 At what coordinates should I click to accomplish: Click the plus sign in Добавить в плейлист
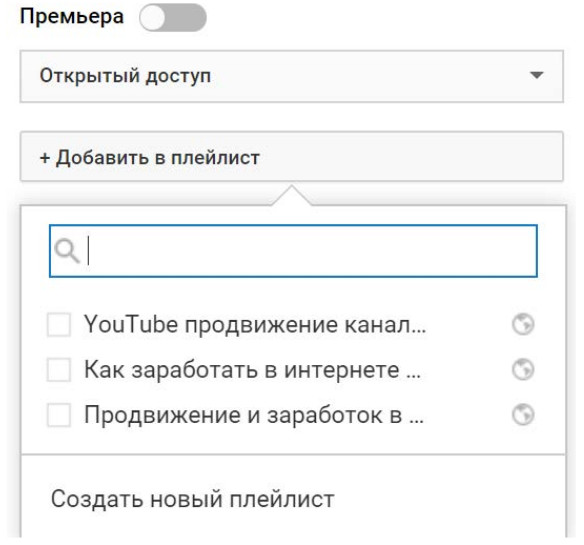pos(45,158)
